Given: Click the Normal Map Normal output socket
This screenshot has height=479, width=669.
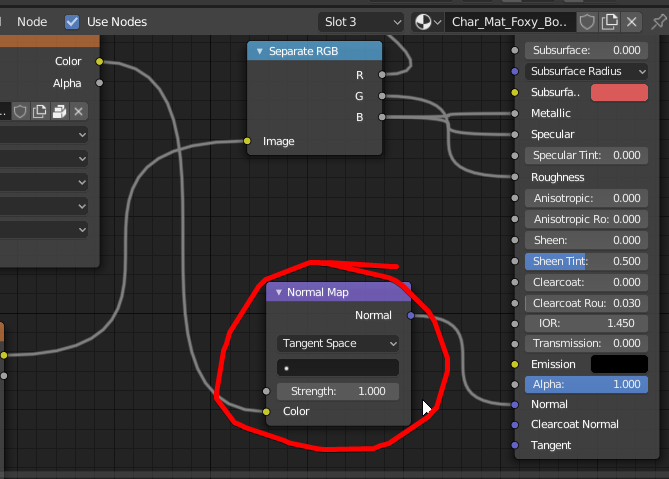Looking at the screenshot, I should [410, 316].
